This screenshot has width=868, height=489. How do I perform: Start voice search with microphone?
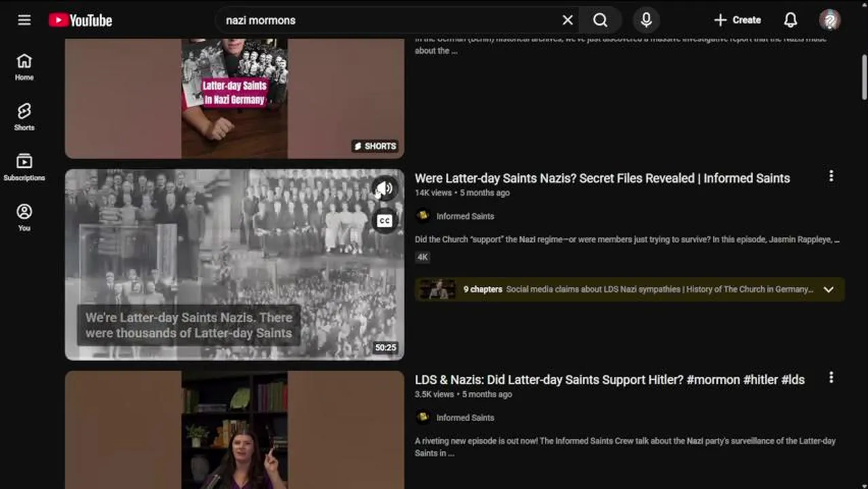click(x=647, y=20)
